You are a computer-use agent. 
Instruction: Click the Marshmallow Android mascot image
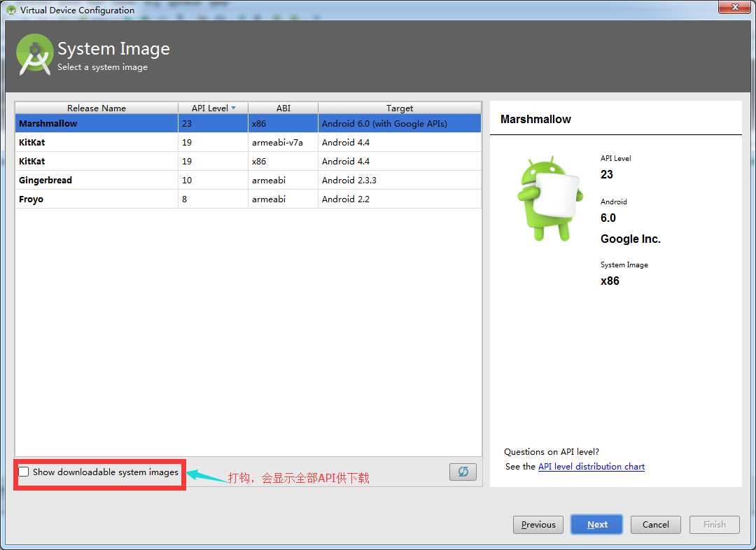coord(549,199)
